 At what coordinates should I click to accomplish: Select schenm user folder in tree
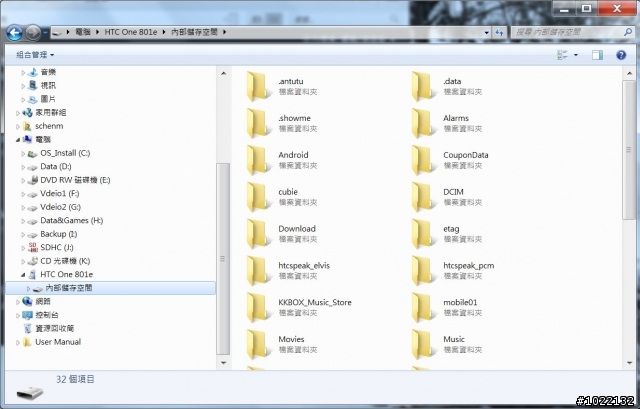(49, 126)
